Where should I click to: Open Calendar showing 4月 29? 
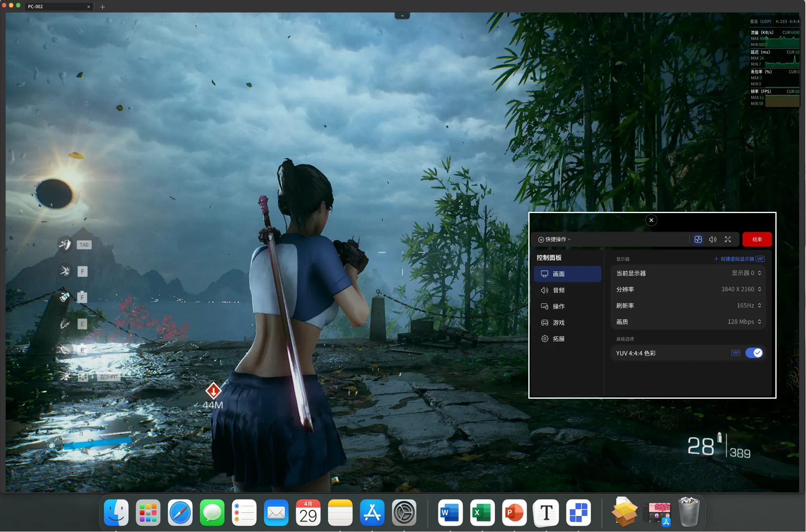click(308, 513)
